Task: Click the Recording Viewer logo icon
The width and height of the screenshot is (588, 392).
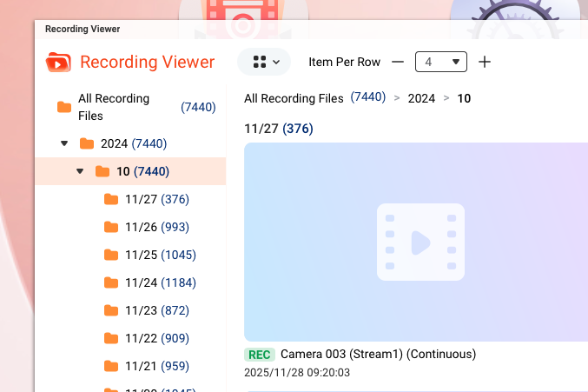Action: click(x=58, y=62)
